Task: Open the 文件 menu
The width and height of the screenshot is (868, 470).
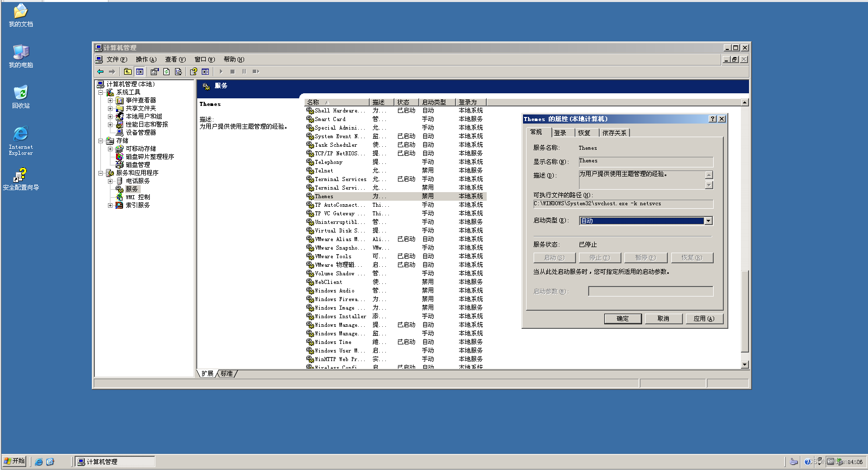Action: click(117, 60)
